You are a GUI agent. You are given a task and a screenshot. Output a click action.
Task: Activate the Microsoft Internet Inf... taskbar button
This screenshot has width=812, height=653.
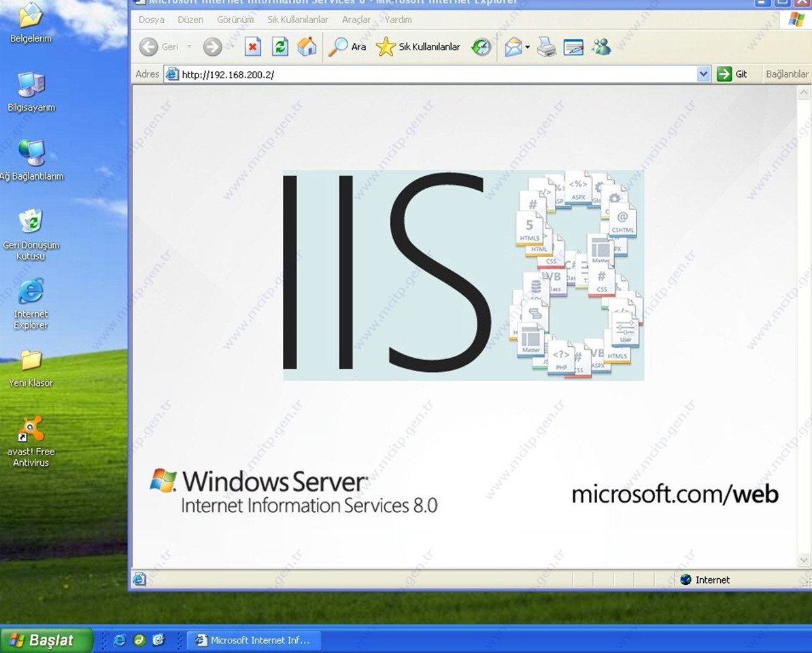point(254,641)
